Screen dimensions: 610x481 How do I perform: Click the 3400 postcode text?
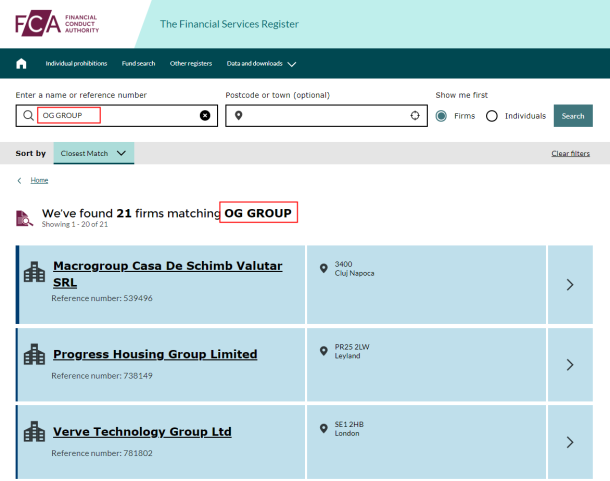[343, 264]
